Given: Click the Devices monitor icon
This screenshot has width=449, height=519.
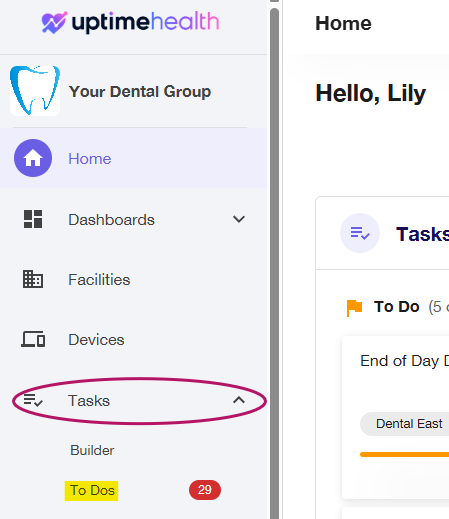Looking at the screenshot, I should pos(33,339).
